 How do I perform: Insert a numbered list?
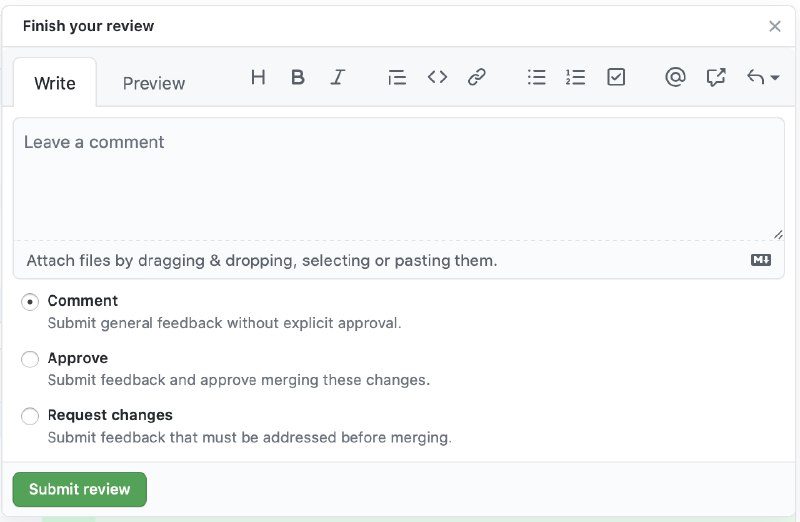click(575, 77)
